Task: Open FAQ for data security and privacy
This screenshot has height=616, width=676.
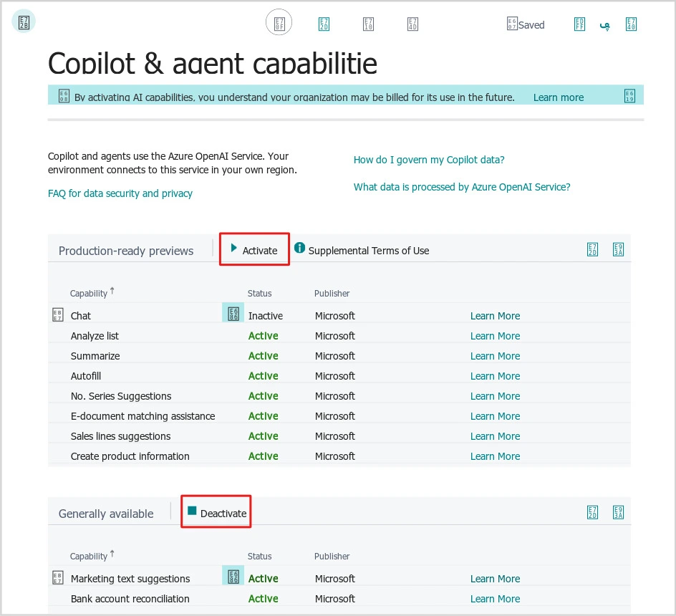Action: click(120, 193)
